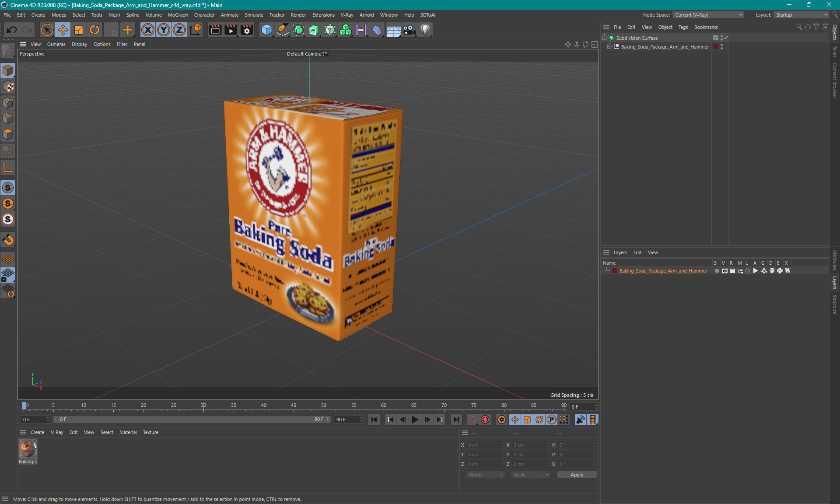Open the MoGraph menu
Viewport: 840px width, 504px height.
pos(178,15)
